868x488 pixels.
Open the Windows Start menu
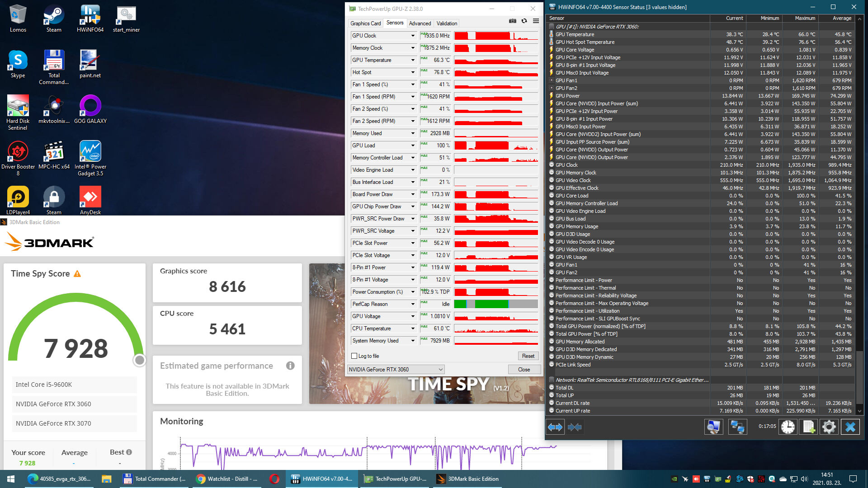tap(11, 479)
